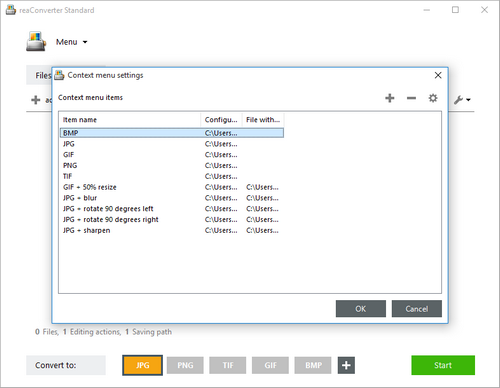This screenshot has width=500, height=388.
Task: Choose the BMP output format button
Action: pyautogui.click(x=313, y=365)
